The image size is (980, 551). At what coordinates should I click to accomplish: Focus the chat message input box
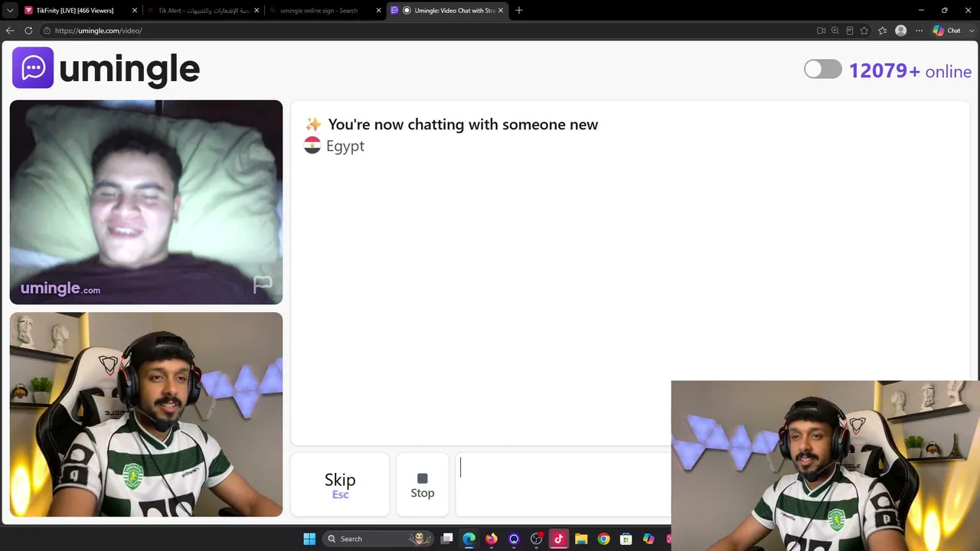(563, 485)
